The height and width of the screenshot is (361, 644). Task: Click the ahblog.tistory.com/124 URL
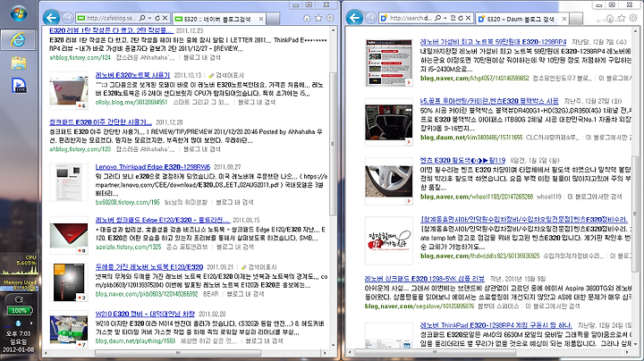(x=80, y=58)
